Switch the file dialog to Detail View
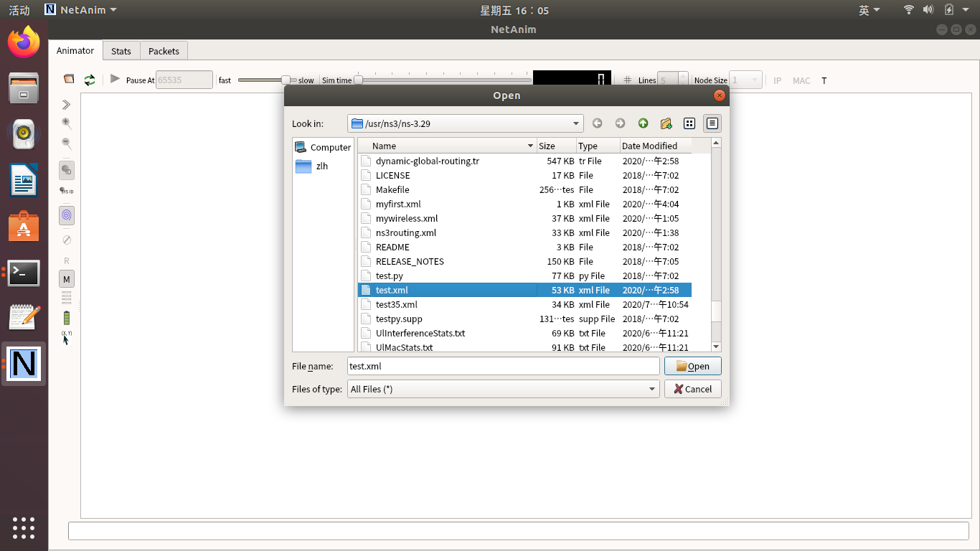Viewport: 980px width, 551px height. [x=712, y=123]
